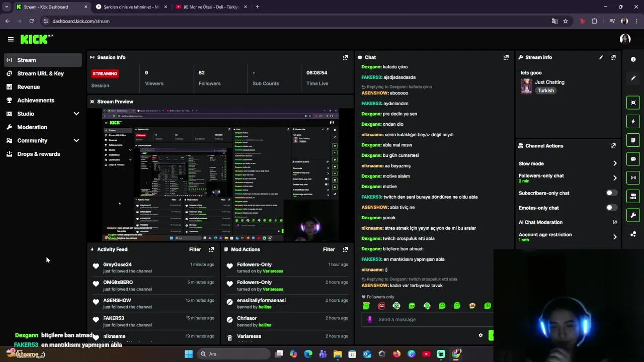Pop out the Chat panel
The image size is (644, 362).
pyautogui.click(x=506, y=57)
